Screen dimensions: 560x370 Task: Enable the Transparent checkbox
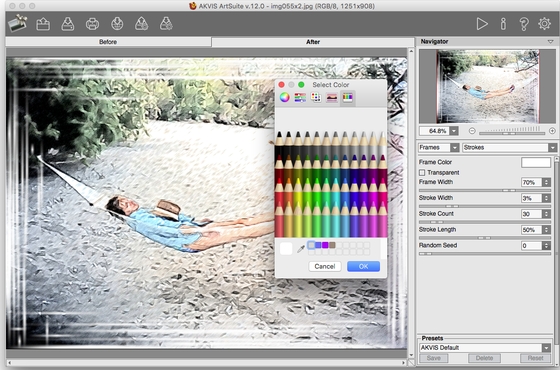[x=422, y=172]
